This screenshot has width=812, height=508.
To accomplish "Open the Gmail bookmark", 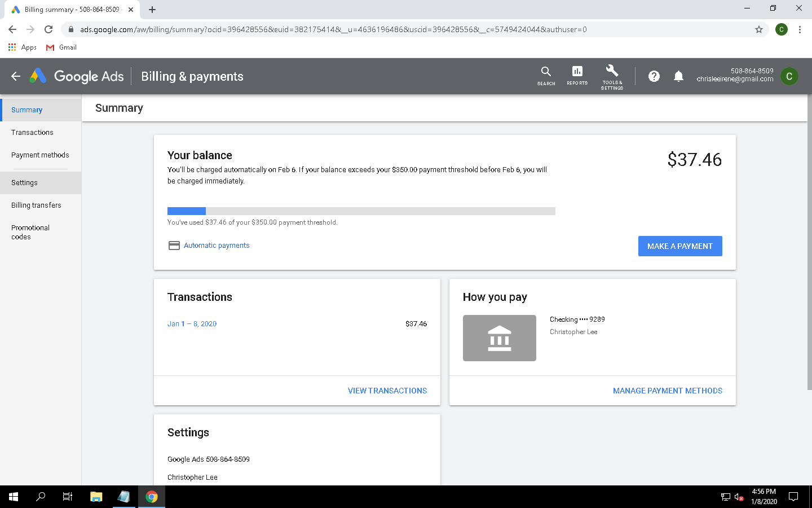I will click(x=61, y=47).
